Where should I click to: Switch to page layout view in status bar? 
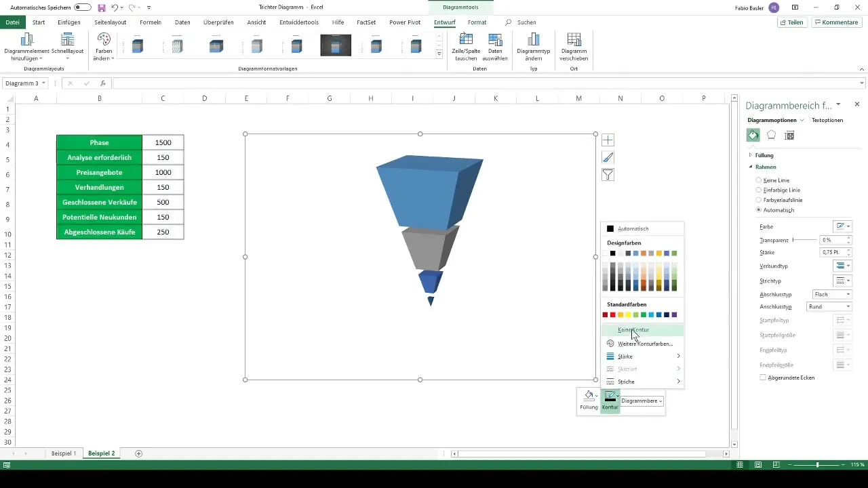758,465
